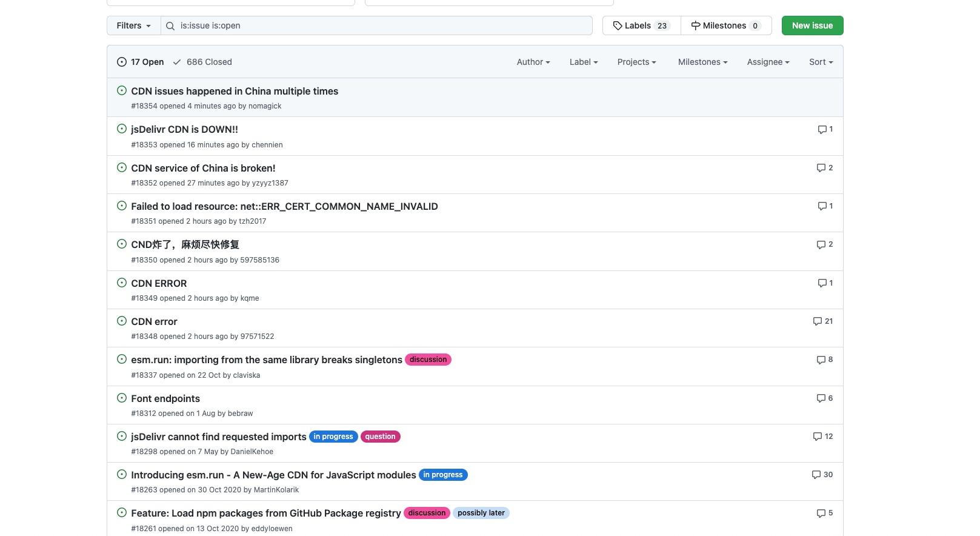Expand the Assignee filter menu
The image size is (980, 536).
[768, 62]
